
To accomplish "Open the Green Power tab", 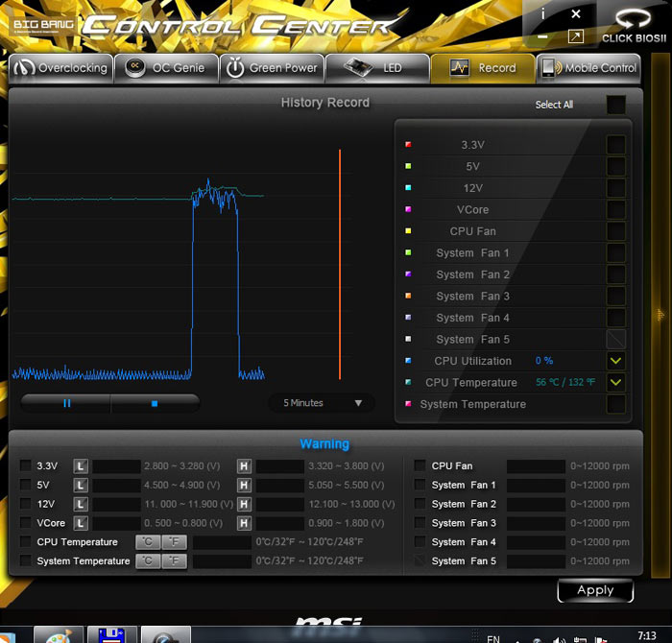I will coord(272,68).
